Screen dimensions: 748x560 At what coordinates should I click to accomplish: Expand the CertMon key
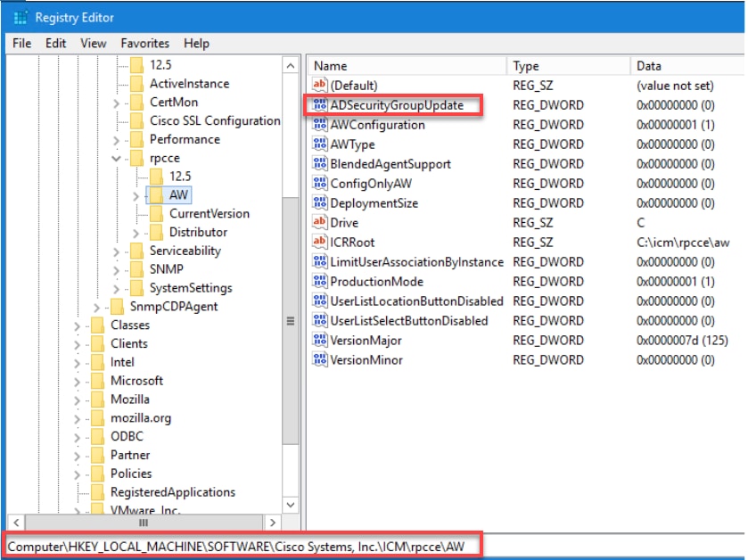click(116, 103)
